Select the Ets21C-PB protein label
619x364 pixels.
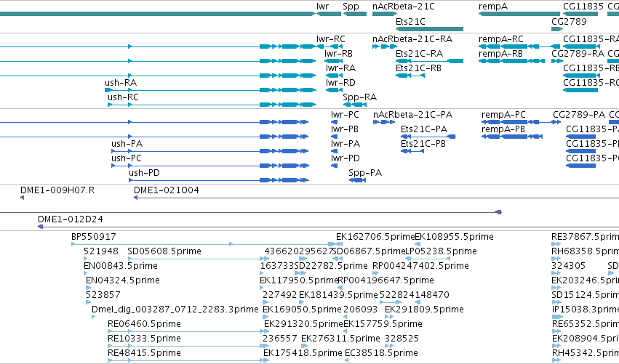(423, 145)
